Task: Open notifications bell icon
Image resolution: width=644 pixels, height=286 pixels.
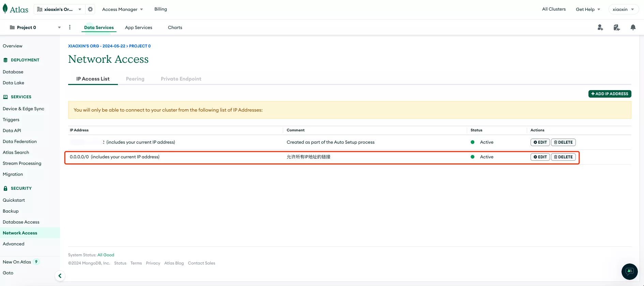Action: (x=633, y=27)
